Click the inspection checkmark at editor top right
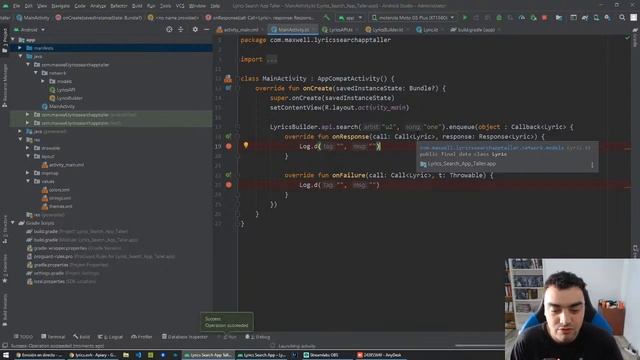Image resolution: width=640 pixels, height=360 pixels. pyautogui.click(x=627, y=38)
